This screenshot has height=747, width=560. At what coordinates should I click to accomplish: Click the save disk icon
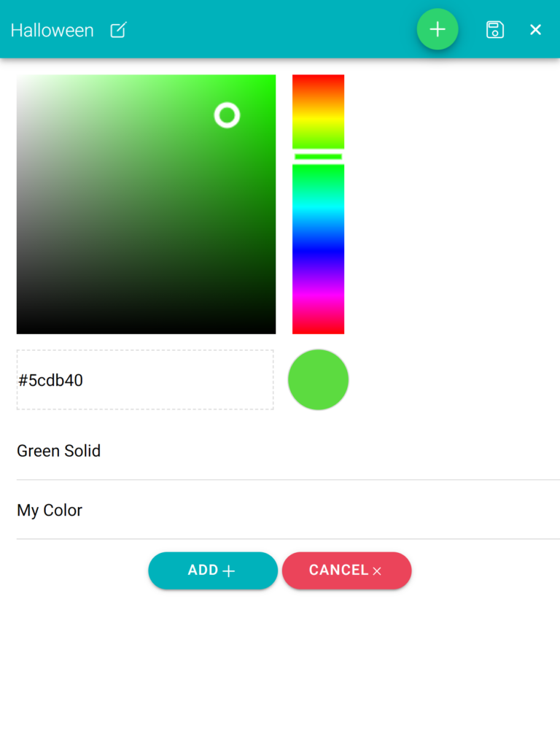click(x=495, y=30)
